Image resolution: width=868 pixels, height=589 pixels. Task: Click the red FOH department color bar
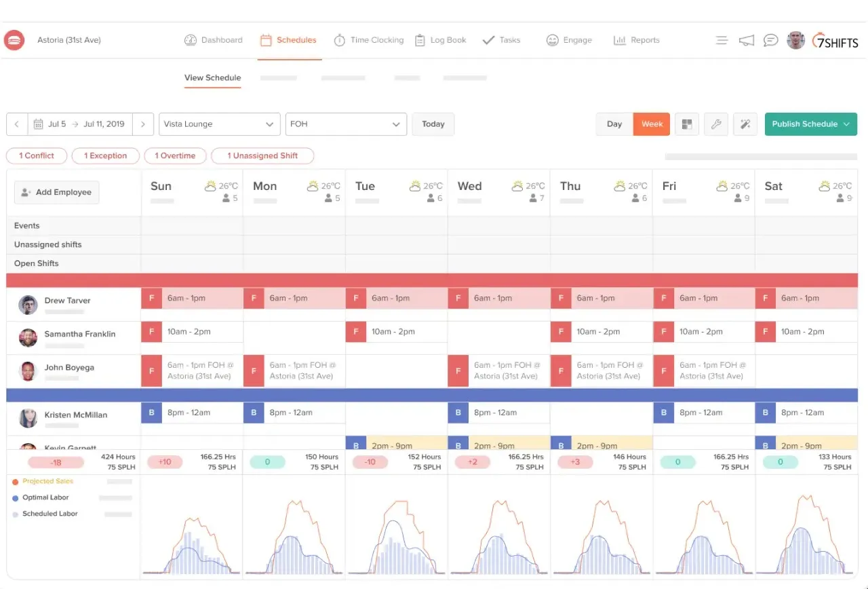point(432,280)
